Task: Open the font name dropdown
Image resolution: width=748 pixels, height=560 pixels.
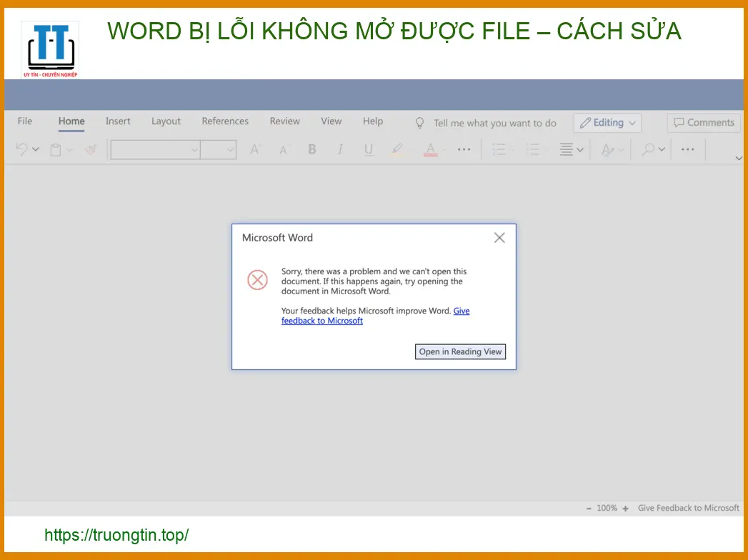Action: 155,149
